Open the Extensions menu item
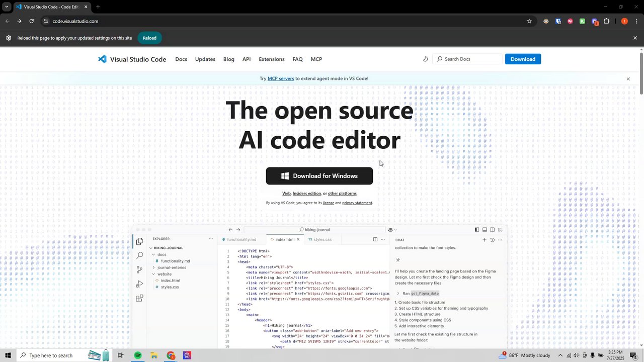This screenshot has width=644, height=362. point(272,59)
